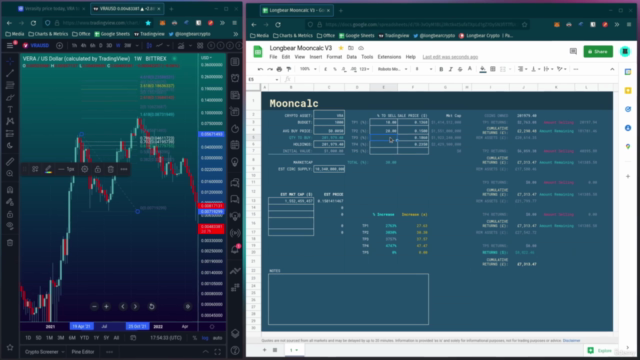Open the chart patterns tool

[x=10, y=121]
